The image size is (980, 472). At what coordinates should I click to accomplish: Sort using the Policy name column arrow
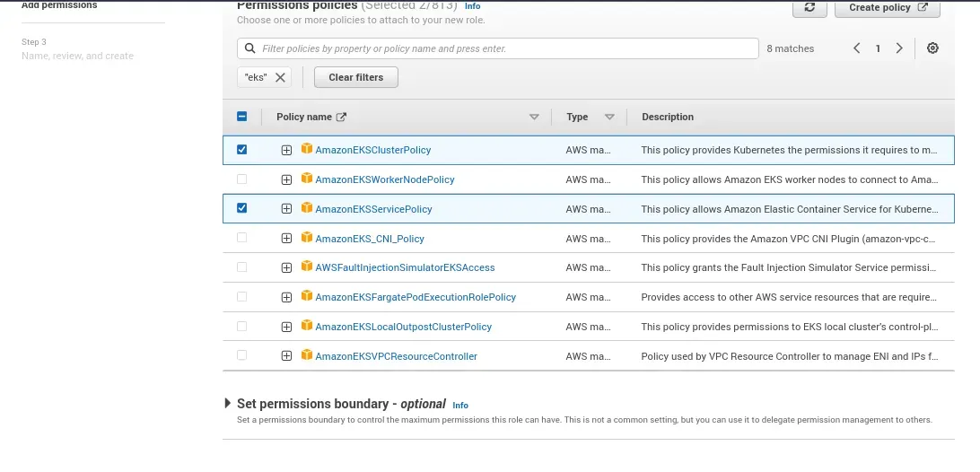(x=534, y=117)
